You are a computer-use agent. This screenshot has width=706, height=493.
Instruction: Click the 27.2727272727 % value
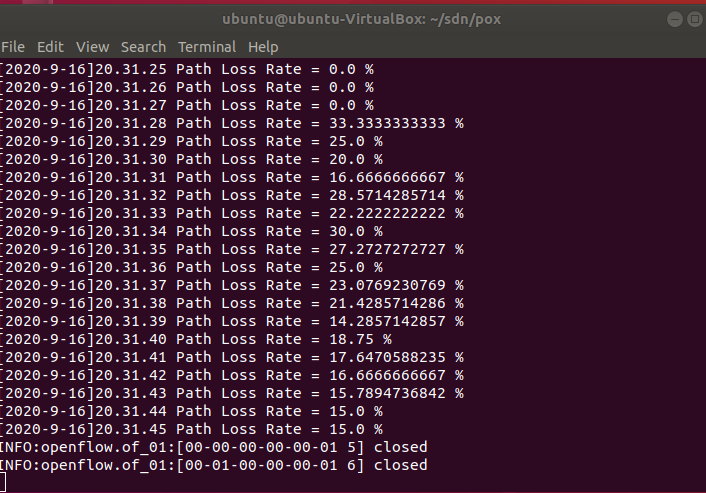pyautogui.click(x=396, y=249)
